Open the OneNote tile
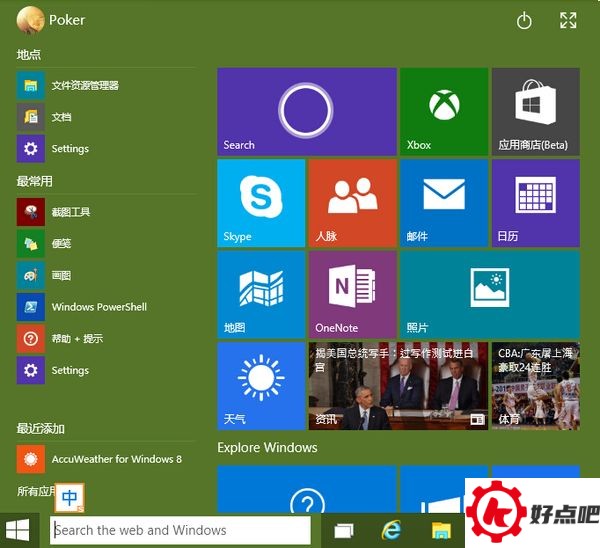Image resolution: width=600 pixels, height=548 pixels. (352, 294)
